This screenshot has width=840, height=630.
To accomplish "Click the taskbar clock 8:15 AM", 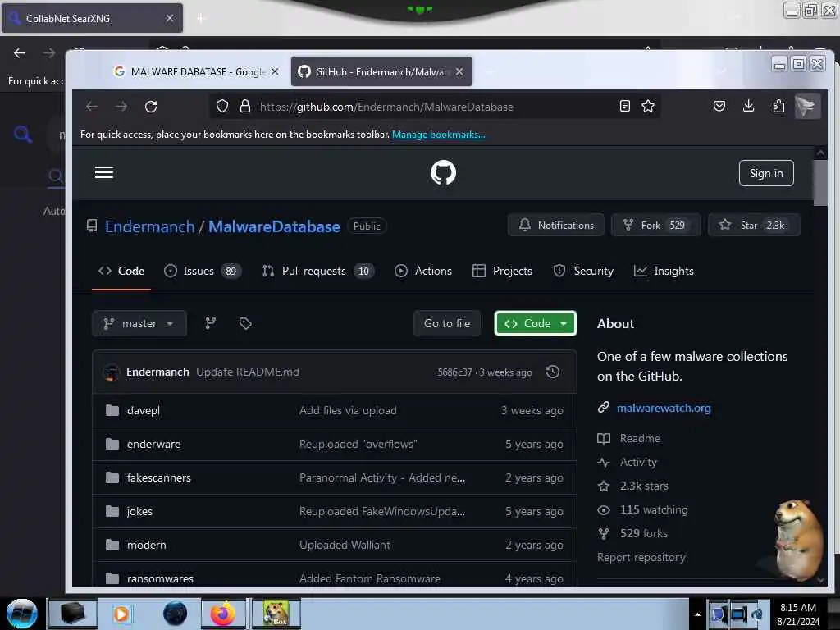I will pos(797,607).
